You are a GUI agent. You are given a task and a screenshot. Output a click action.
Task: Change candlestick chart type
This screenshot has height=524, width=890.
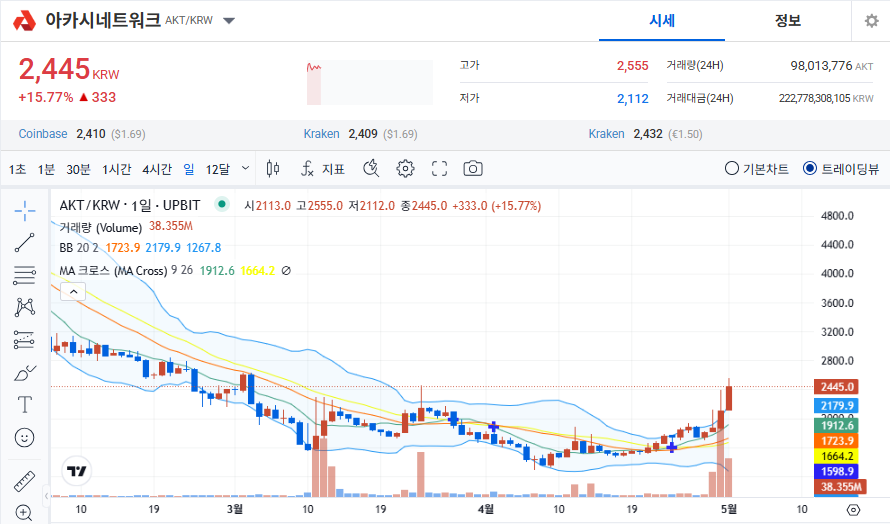pyautogui.click(x=273, y=169)
